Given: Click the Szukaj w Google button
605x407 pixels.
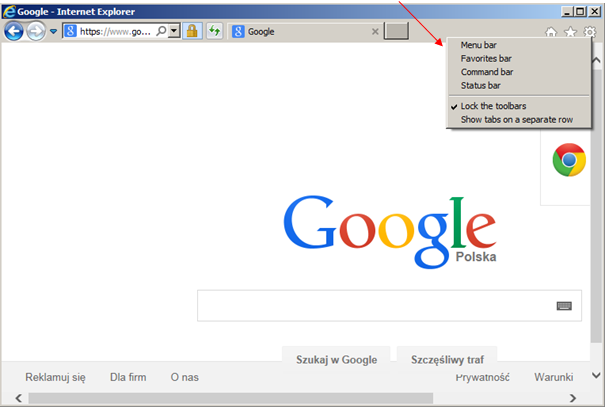Looking at the screenshot, I should (x=336, y=360).
